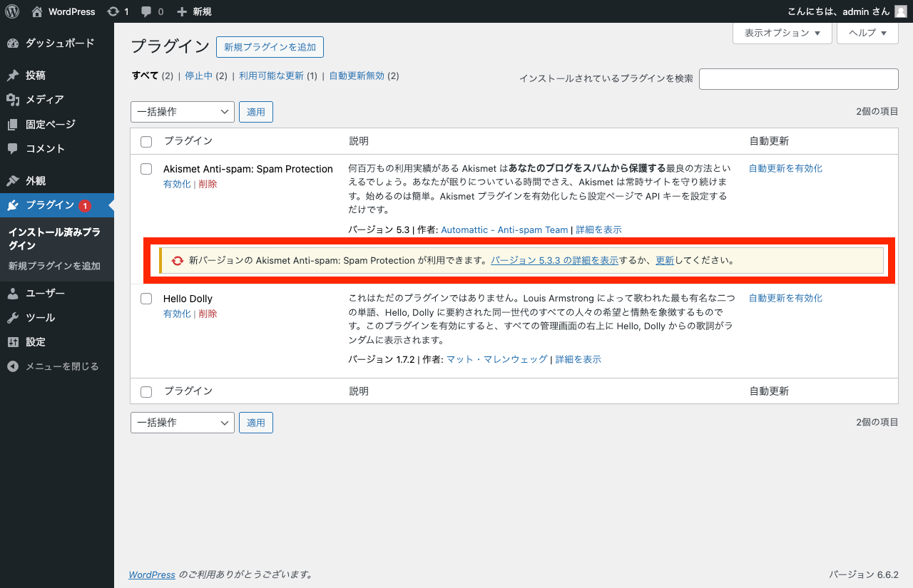This screenshot has width=913, height=588.
Task: Activate Akismet with 有効化 link
Action: click(x=177, y=184)
